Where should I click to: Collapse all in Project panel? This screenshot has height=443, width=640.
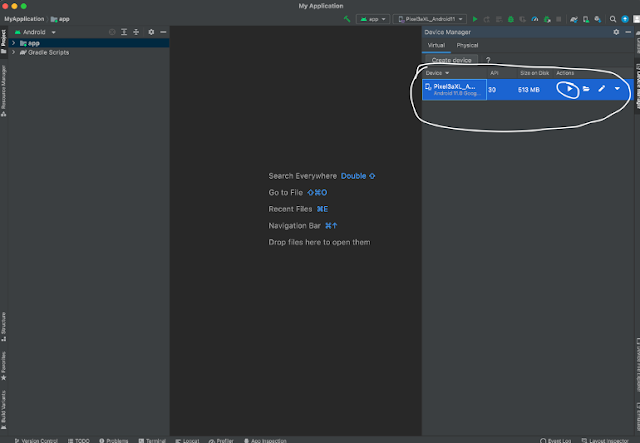[x=136, y=32]
